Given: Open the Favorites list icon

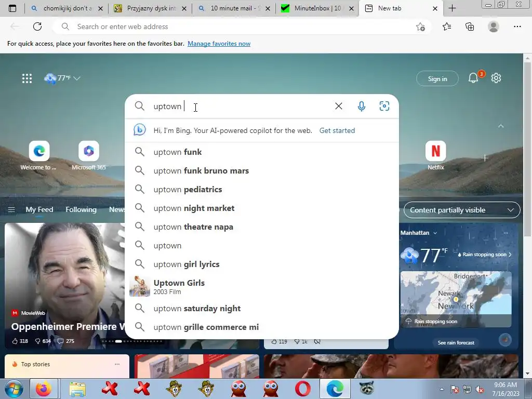Looking at the screenshot, I should point(447,26).
